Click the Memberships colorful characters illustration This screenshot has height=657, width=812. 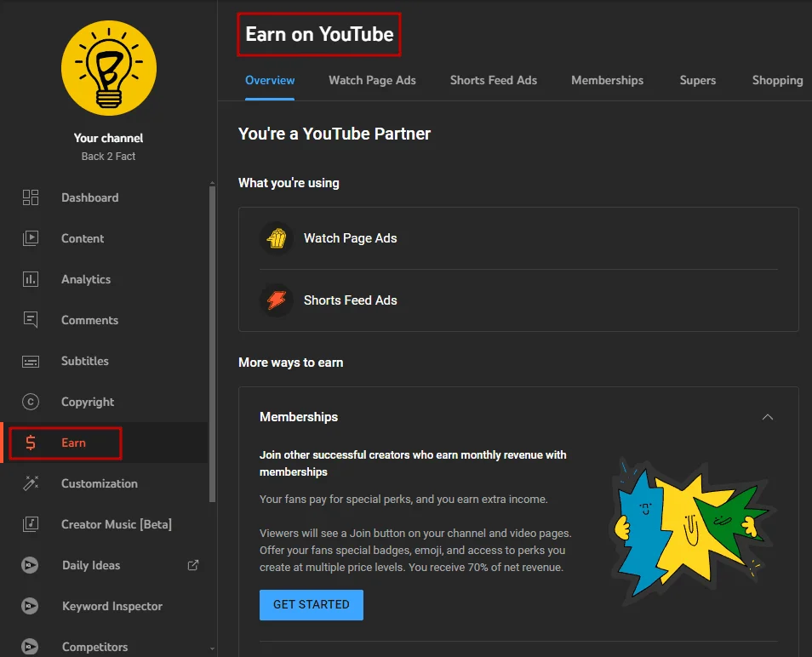coord(691,530)
